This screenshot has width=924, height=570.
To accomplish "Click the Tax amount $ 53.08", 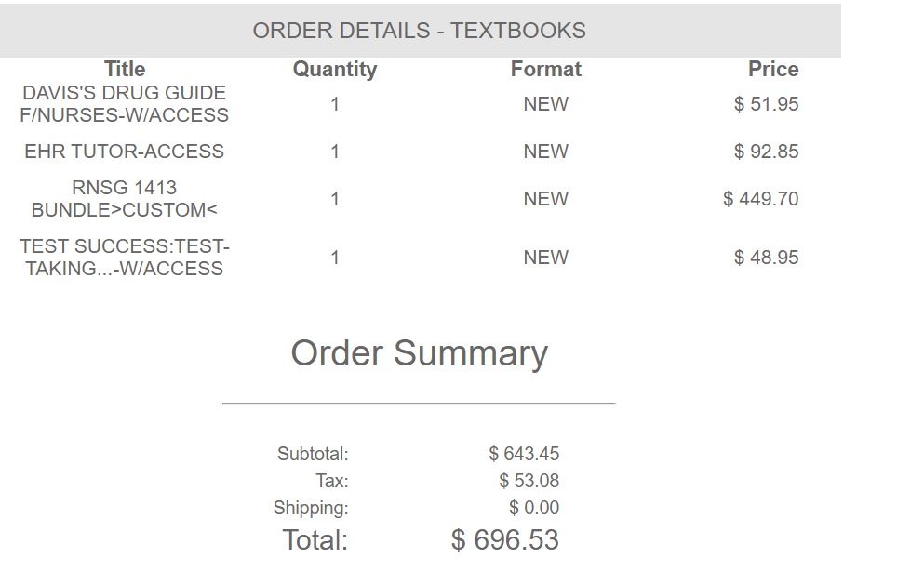I will [x=529, y=481].
